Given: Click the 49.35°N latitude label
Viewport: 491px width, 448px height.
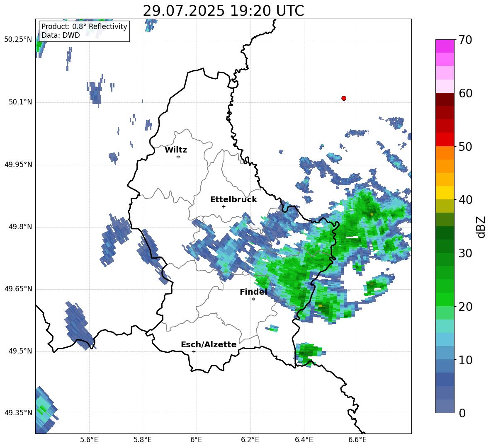Looking at the screenshot, I should [18, 413].
